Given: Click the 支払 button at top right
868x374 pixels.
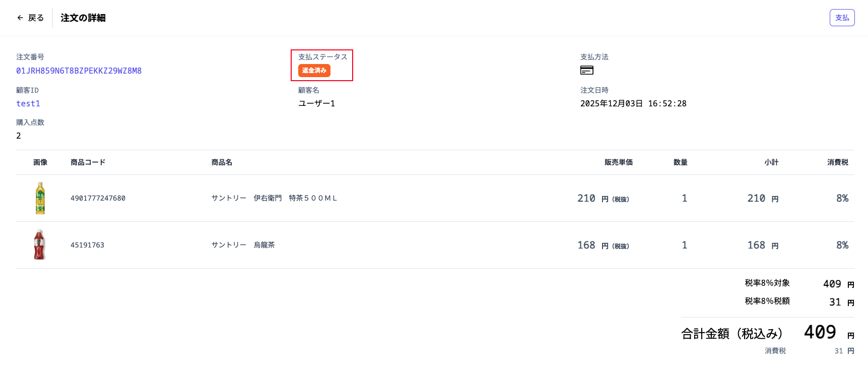Looking at the screenshot, I should 842,18.
